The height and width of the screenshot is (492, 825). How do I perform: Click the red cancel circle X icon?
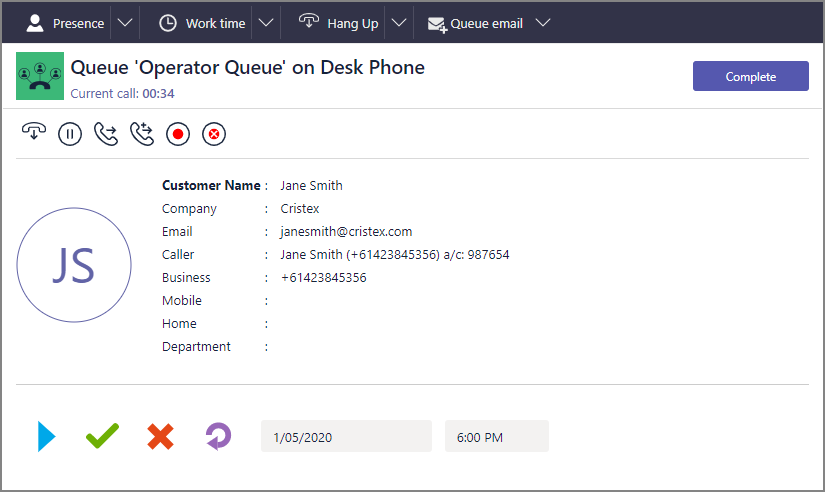coord(214,134)
